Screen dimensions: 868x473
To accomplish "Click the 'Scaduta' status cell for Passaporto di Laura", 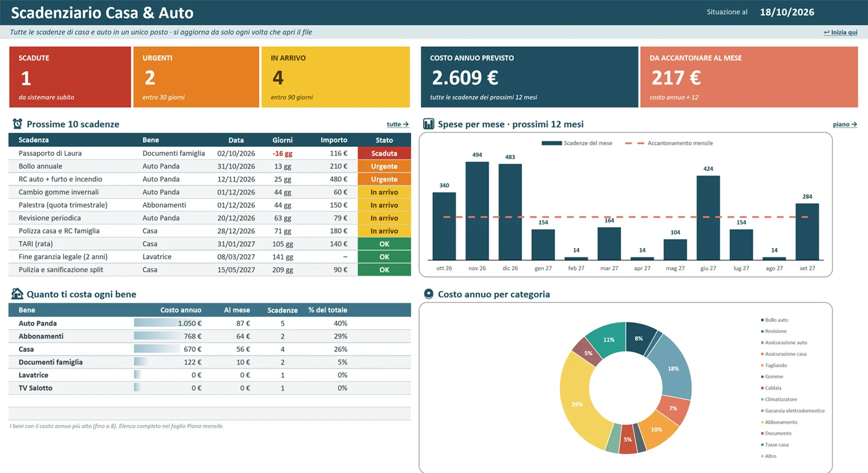I will click(x=384, y=153).
